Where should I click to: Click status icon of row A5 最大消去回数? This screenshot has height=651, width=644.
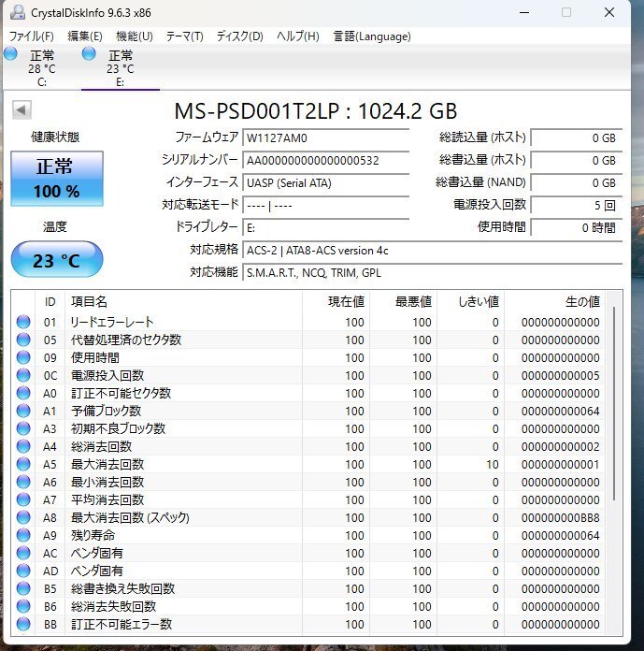tap(23, 464)
